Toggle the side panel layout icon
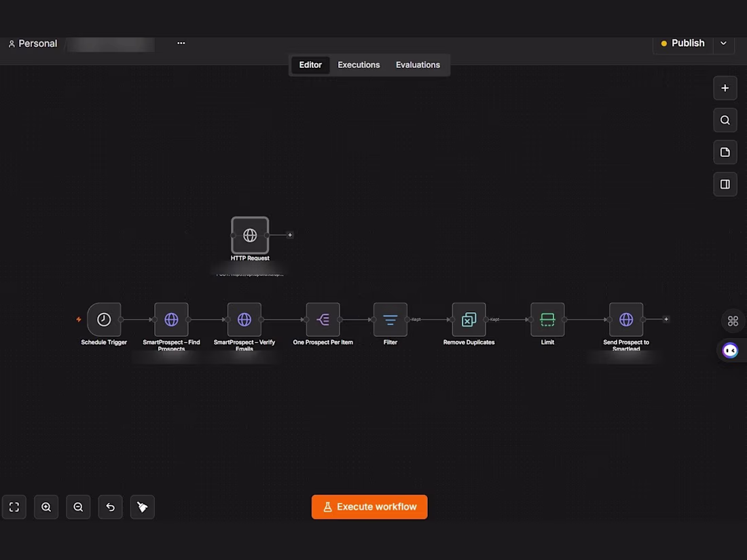Image resolution: width=747 pixels, height=560 pixels. [725, 184]
